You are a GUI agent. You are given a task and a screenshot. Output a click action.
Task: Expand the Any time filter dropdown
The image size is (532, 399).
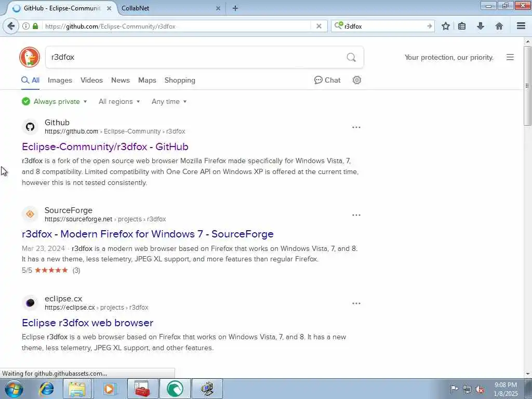pyautogui.click(x=169, y=101)
